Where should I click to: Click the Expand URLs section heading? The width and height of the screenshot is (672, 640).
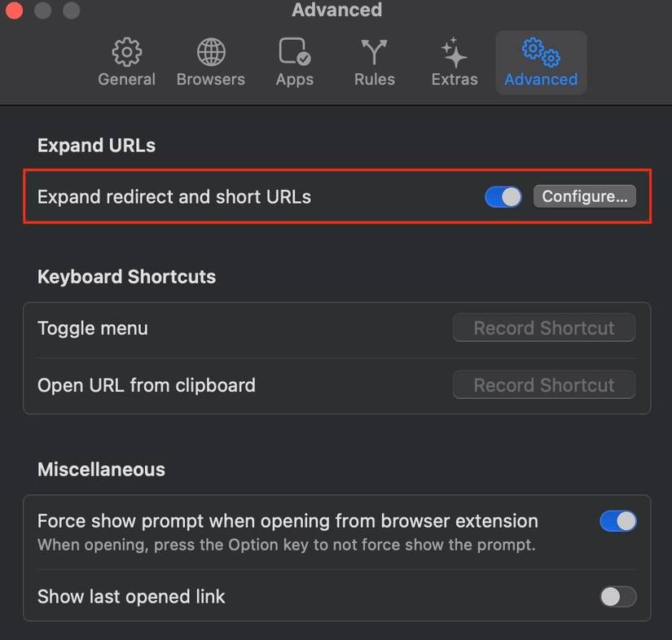[x=96, y=145]
